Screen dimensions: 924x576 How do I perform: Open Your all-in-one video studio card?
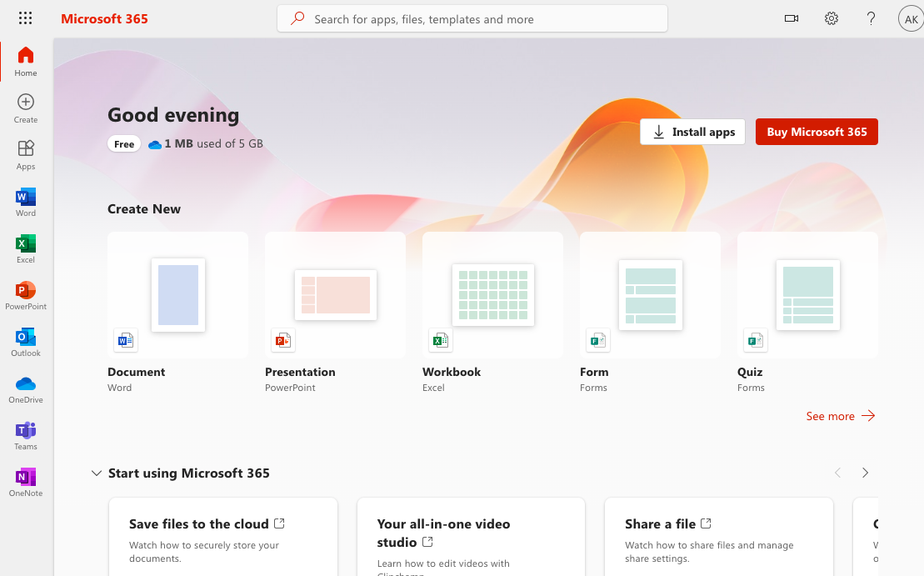471,537
